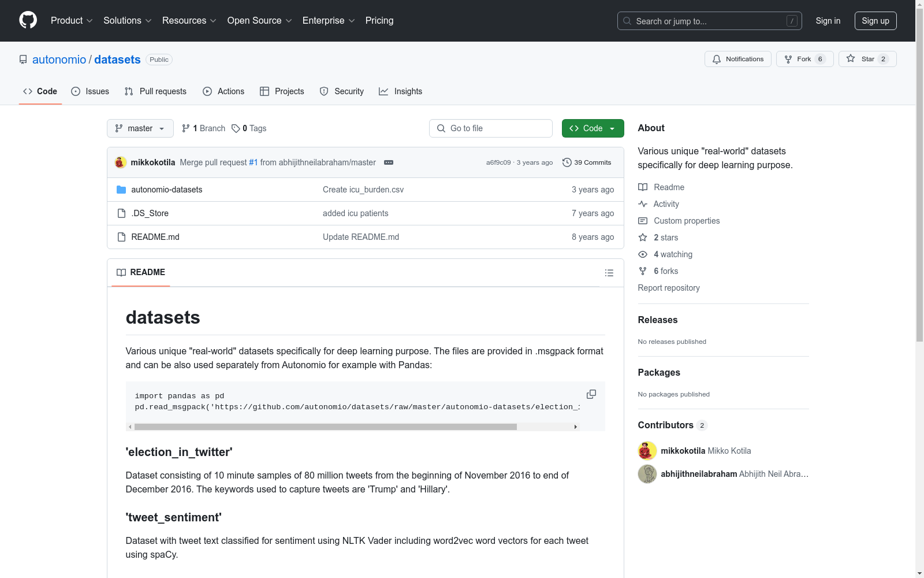The height and width of the screenshot is (578, 924).
Task: View 39 Commits history
Action: (587, 162)
